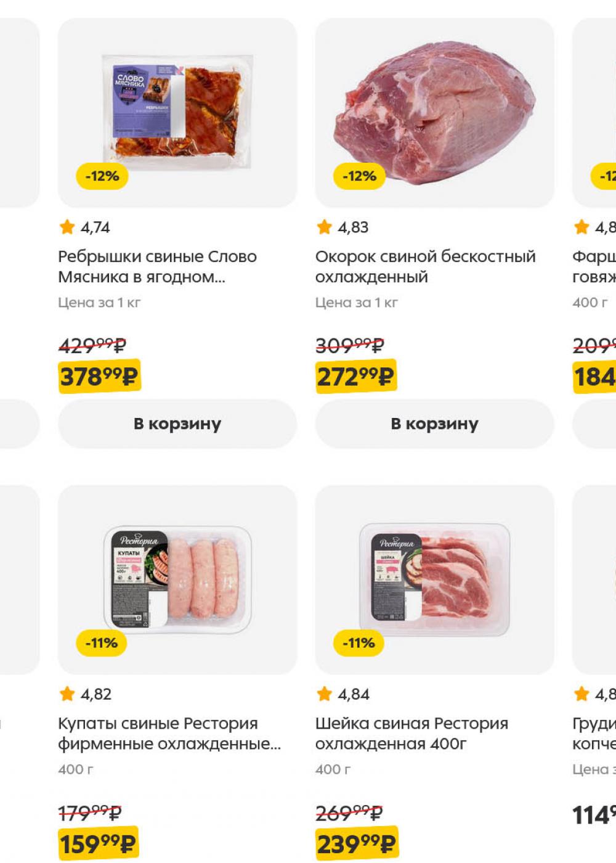This screenshot has height=863, width=616.
Task: Click the star rating 4,84
Action: [x=342, y=694]
